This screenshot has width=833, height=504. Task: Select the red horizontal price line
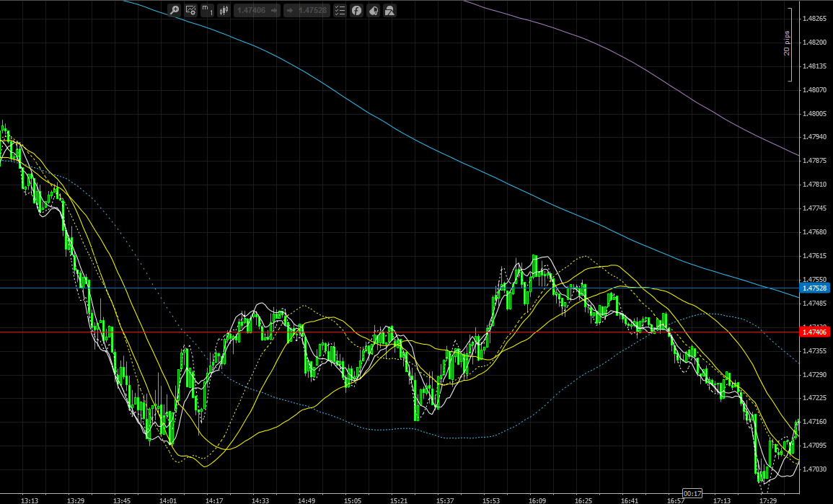(433, 332)
